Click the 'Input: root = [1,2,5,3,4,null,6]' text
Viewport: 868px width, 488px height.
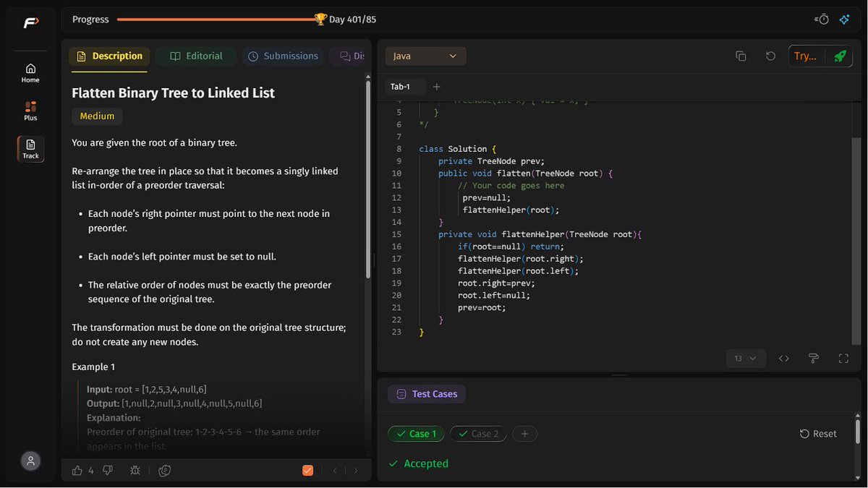(147, 389)
